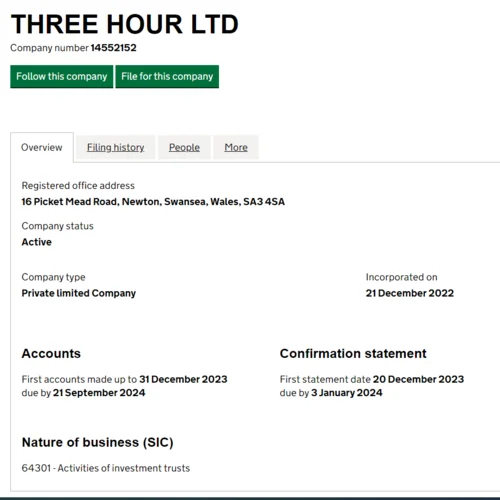Select the Overview tab

click(x=42, y=147)
